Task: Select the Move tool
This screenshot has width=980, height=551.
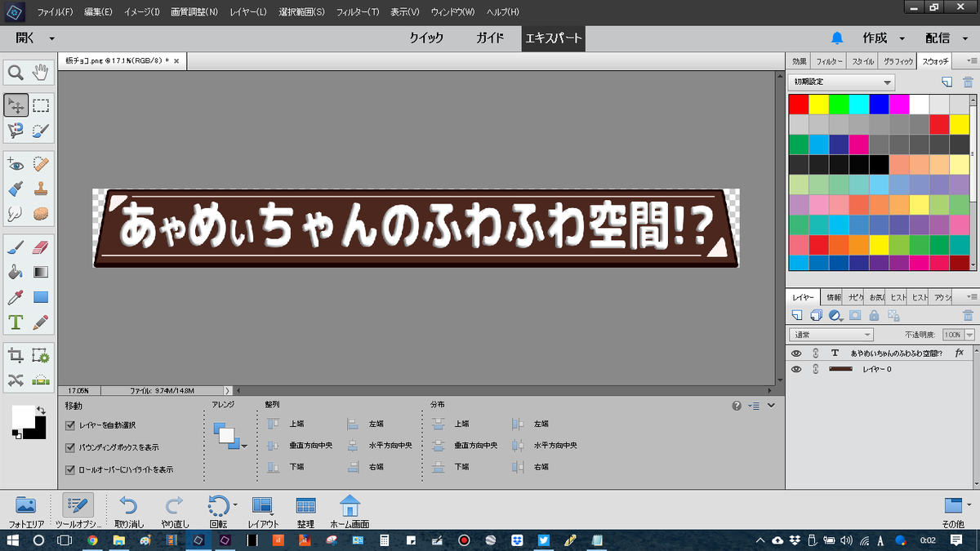Action: point(16,104)
